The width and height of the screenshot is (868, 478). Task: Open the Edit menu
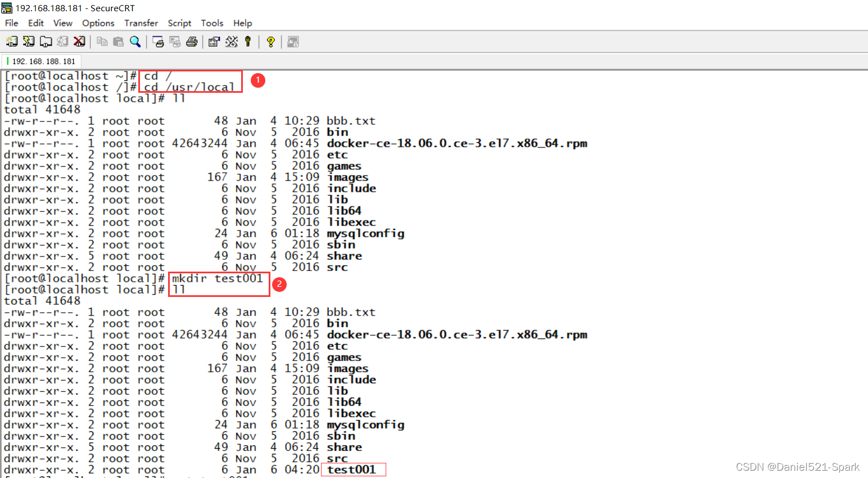(x=36, y=23)
